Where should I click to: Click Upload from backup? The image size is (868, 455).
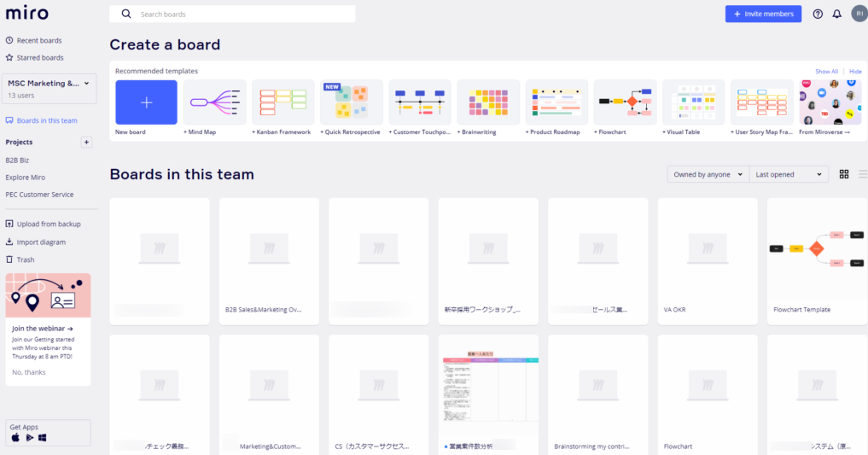click(x=49, y=225)
